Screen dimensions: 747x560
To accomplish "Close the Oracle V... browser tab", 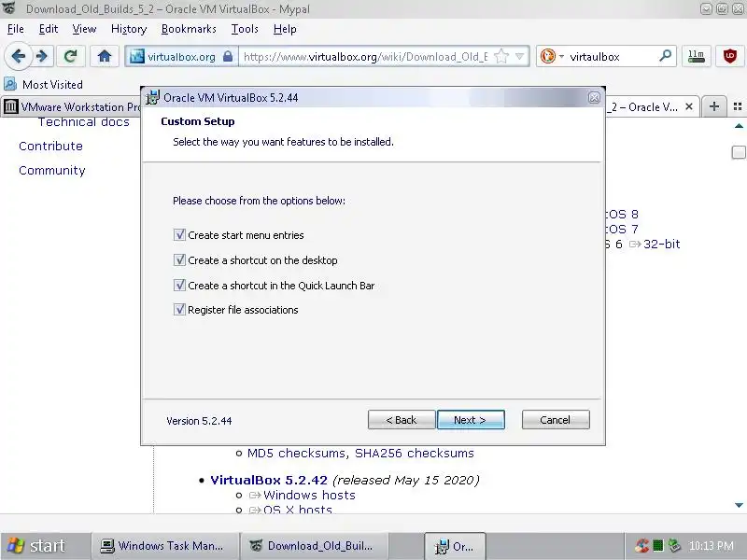I will (x=689, y=106).
